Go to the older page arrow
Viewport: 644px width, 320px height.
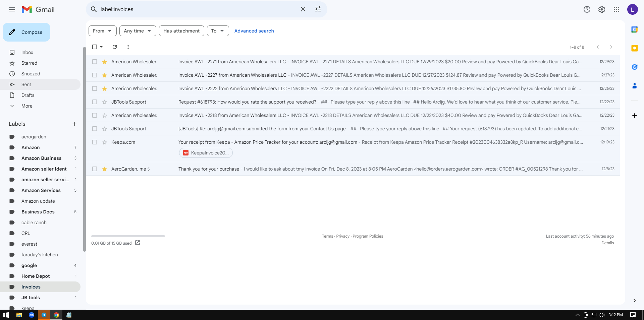(611, 47)
